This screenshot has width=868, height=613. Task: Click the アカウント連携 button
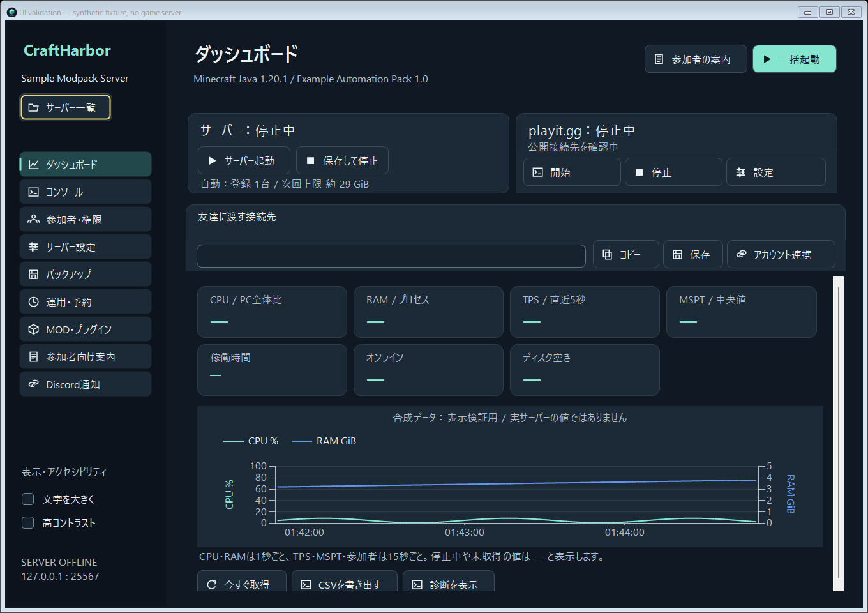click(x=781, y=254)
